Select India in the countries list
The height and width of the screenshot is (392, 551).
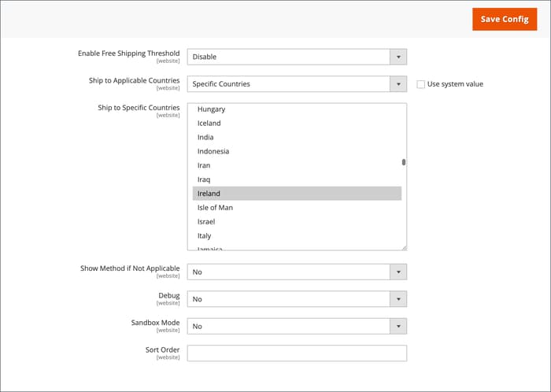[205, 138]
